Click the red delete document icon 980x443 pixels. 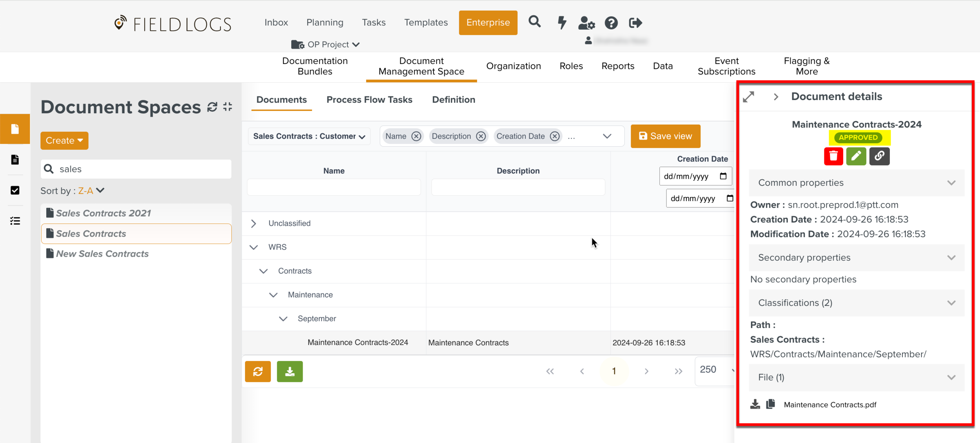[x=833, y=156]
